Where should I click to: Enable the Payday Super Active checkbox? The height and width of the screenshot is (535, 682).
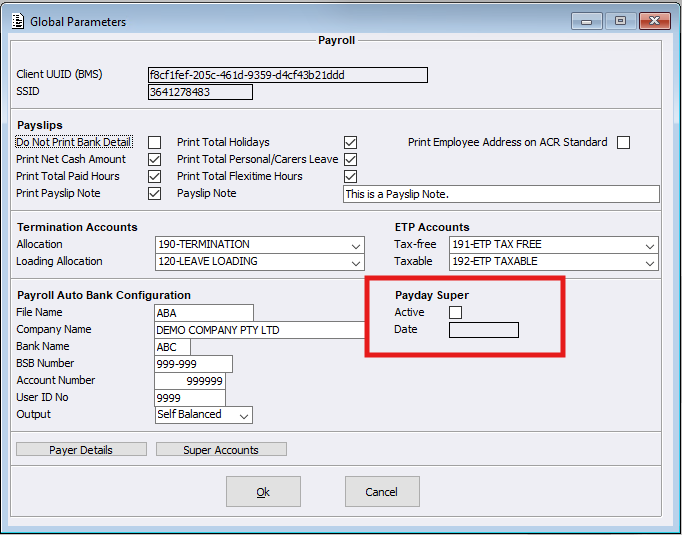455,313
